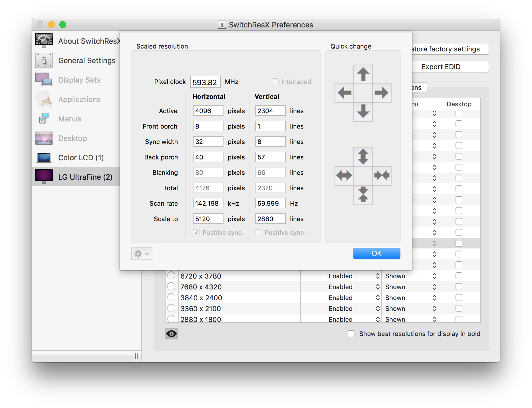This screenshot has height=408, width=532.
Task: Select the Display Sets icon in sidebar
Action: (x=44, y=79)
